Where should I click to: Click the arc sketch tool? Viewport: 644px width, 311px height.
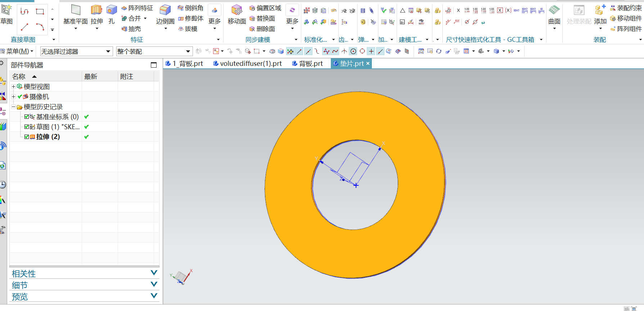tap(40, 27)
